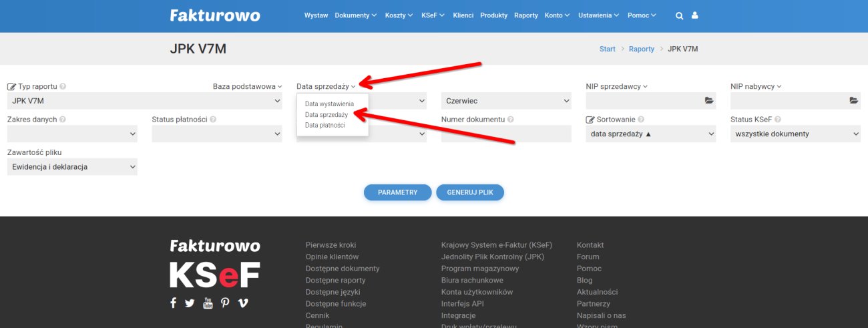Viewport: 868px width, 328px height.
Task: Go to Produkty in navbar
Action: click(494, 15)
